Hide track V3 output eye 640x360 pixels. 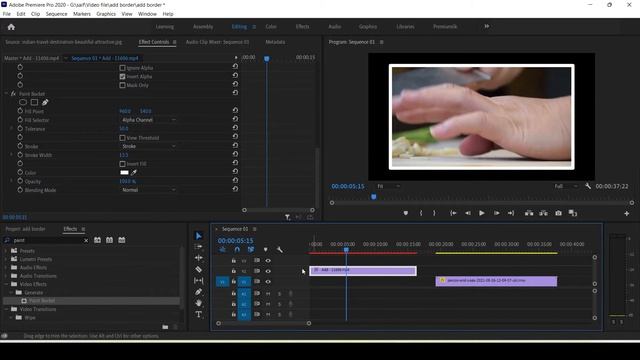268,260
